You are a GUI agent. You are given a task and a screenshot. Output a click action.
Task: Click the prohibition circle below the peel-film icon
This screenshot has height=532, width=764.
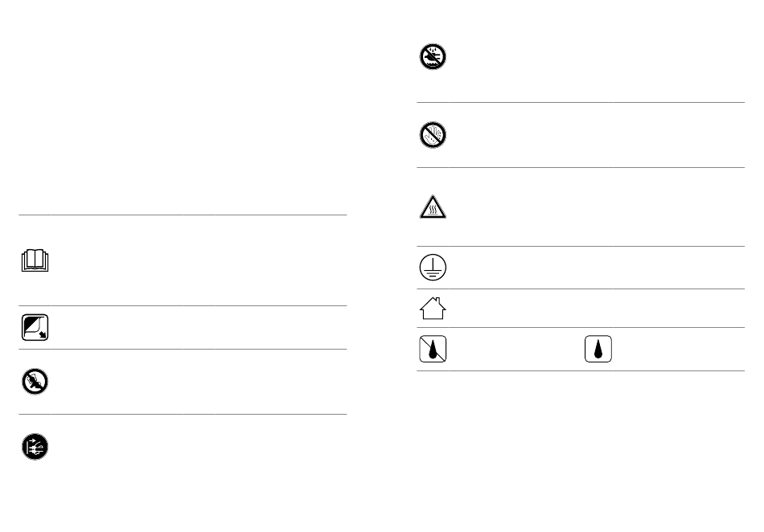pos(35,383)
